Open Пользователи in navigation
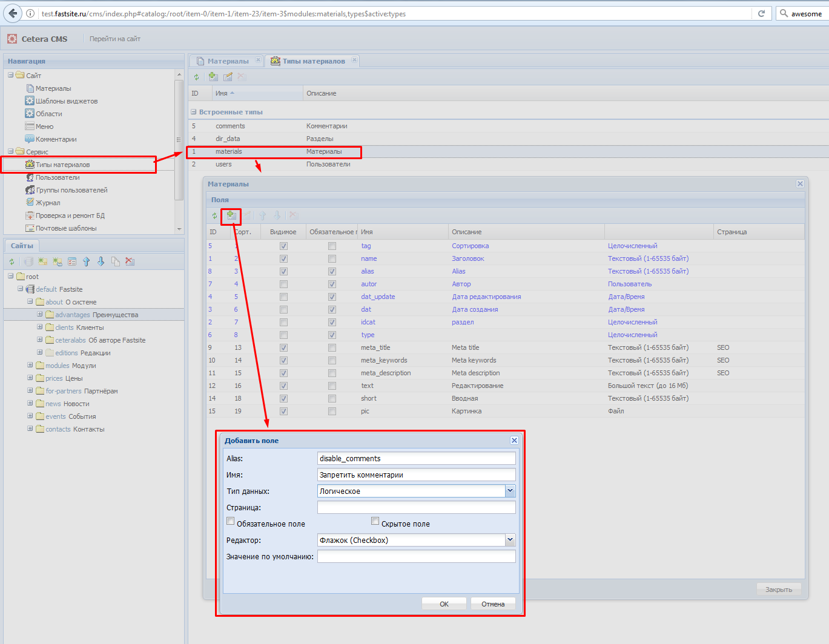Viewport: 829px width, 644px height. click(58, 177)
